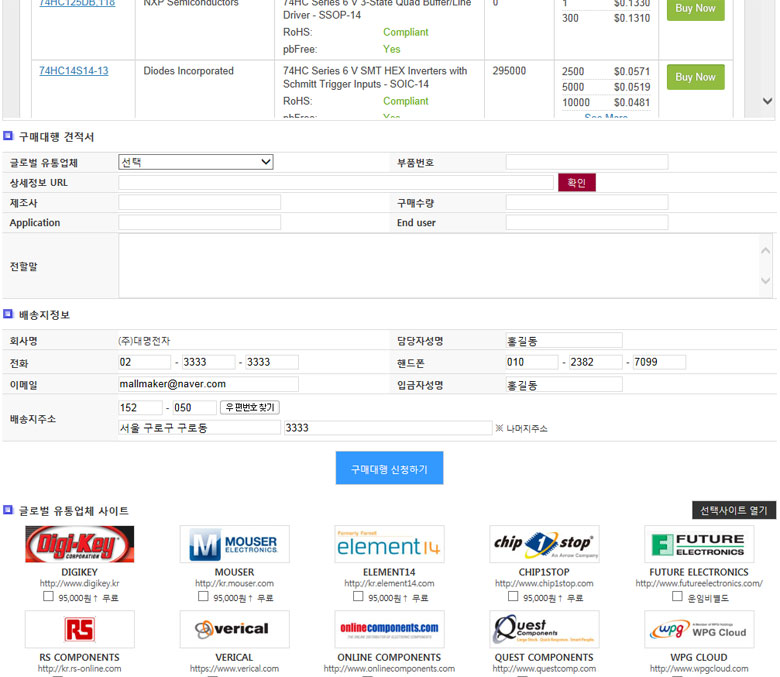Screen dimensions: 780x677
Task: Click the 구매대행 신청하기 button
Action: pos(390,468)
